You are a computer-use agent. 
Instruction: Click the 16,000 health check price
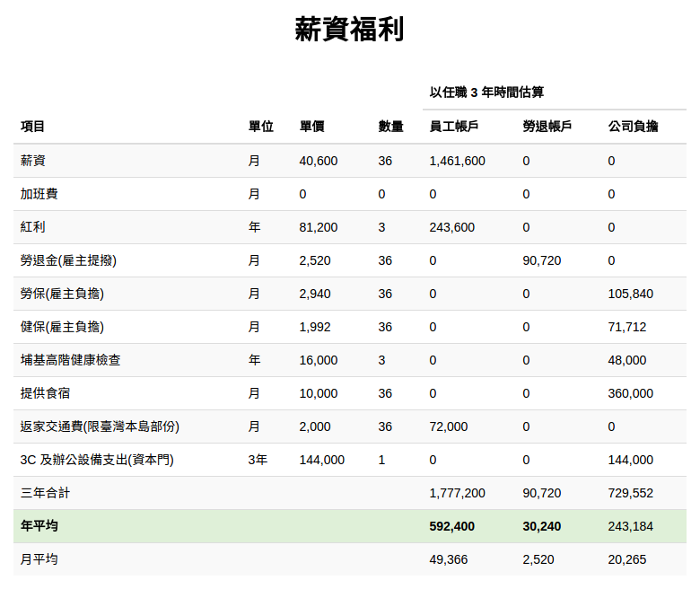click(x=319, y=360)
